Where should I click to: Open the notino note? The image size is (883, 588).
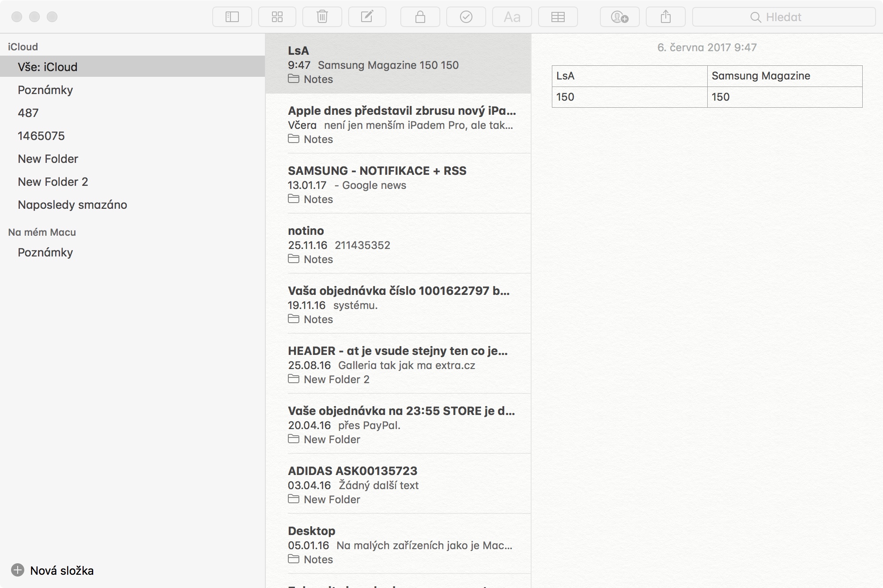coord(397,244)
